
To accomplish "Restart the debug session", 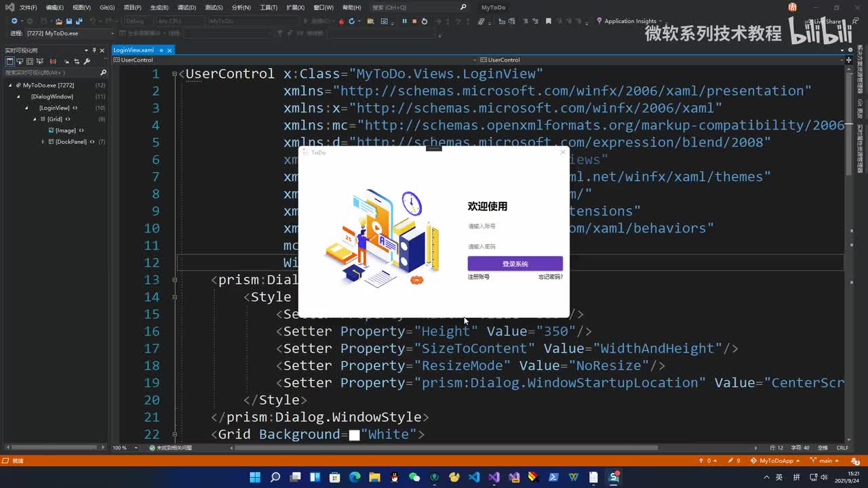I will point(425,21).
